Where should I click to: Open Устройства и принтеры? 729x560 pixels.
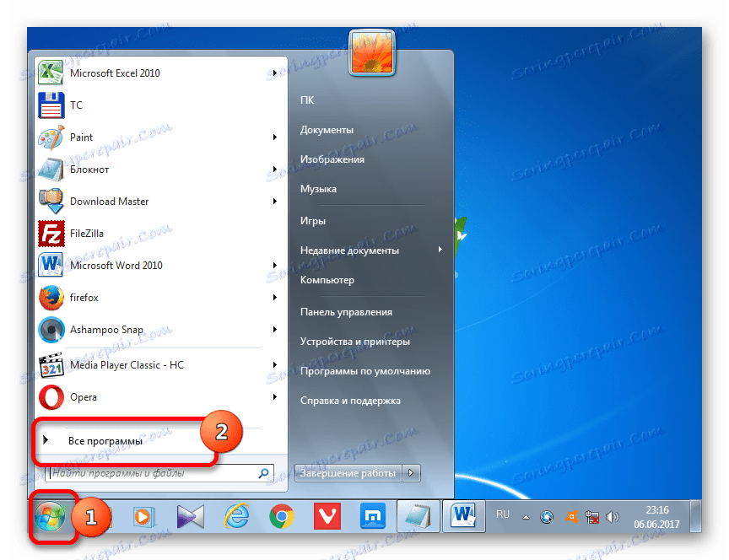355,342
